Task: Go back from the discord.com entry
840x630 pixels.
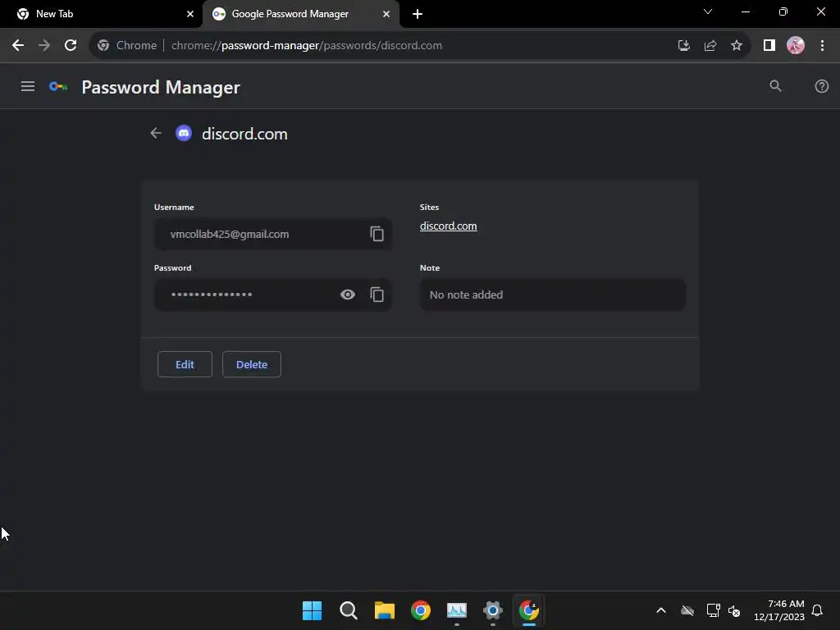Action: 156,134
